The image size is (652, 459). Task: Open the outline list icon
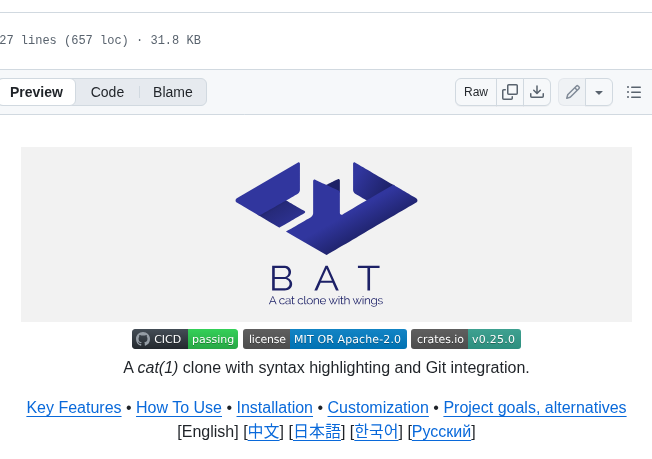[x=634, y=92]
